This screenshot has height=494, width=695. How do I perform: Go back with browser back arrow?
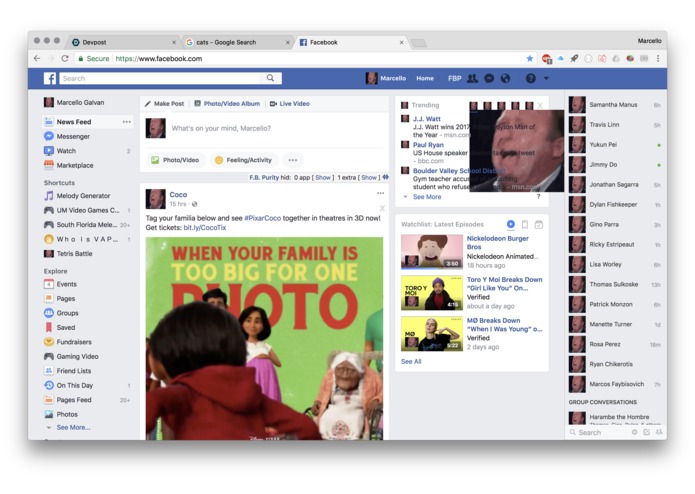click(37, 58)
